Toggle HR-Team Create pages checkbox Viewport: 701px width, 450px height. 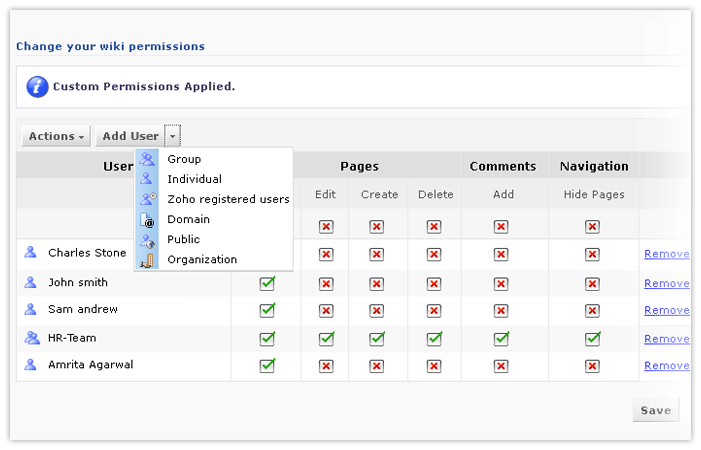point(377,339)
